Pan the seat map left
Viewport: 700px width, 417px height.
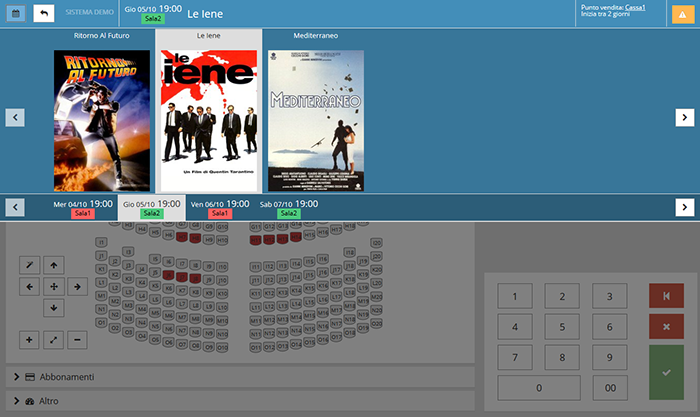click(29, 287)
